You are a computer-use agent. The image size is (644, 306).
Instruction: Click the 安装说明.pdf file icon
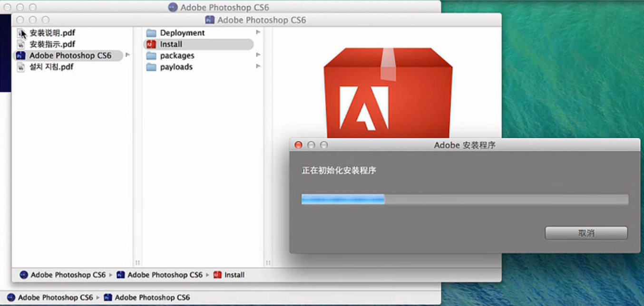click(21, 33)
